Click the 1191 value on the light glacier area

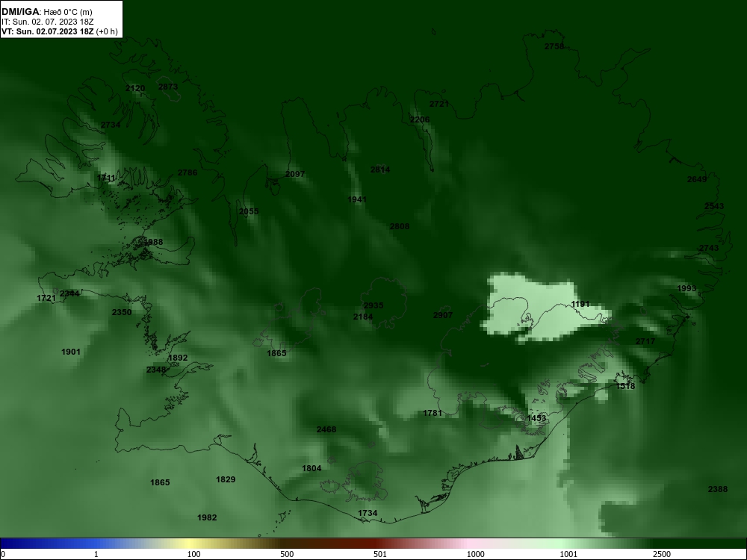point(580,304)
